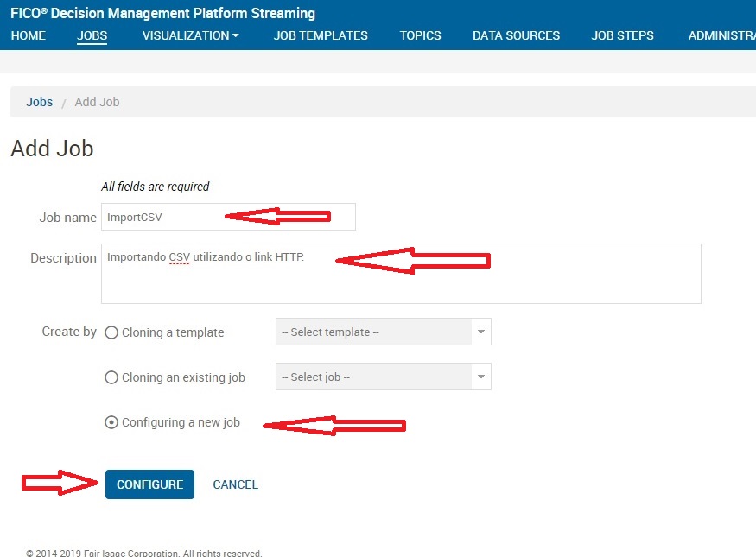Expand the VISUALIZATION dropdown menu
The width and height of the screenshot is (756, 557).
[190, 35]
